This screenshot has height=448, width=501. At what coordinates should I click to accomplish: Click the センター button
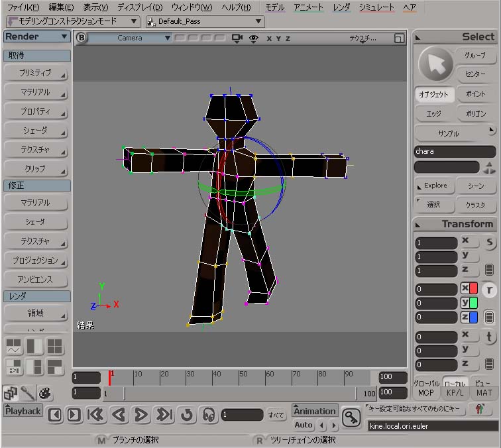pos(476,74)
